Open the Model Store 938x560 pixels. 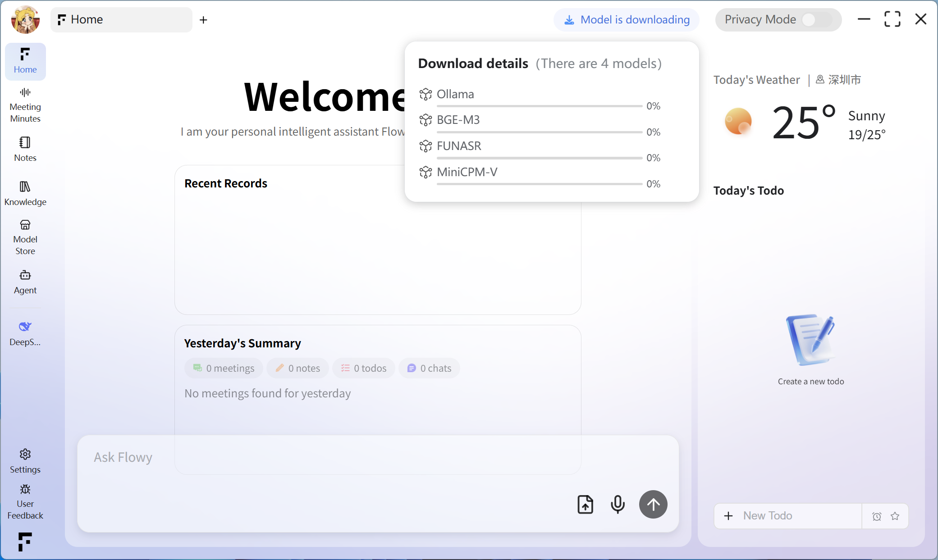click(x=25, y=237)
